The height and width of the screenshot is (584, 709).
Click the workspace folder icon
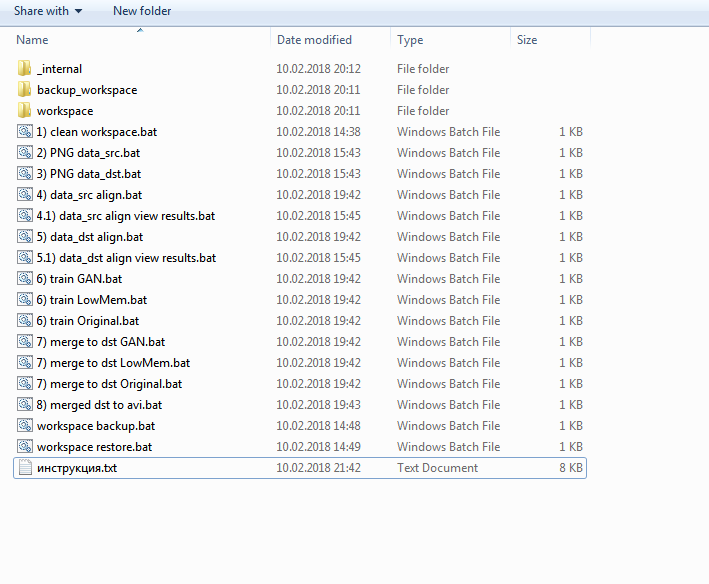(25, 111)
